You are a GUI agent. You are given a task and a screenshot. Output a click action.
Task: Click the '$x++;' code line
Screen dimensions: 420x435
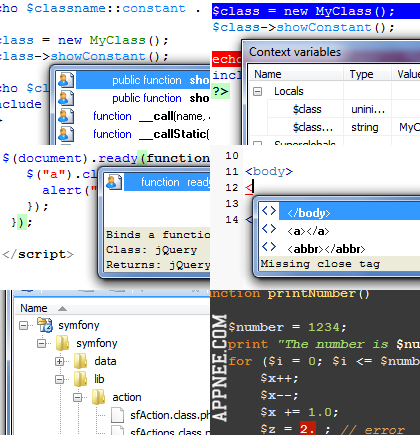(x=279, y=378)
